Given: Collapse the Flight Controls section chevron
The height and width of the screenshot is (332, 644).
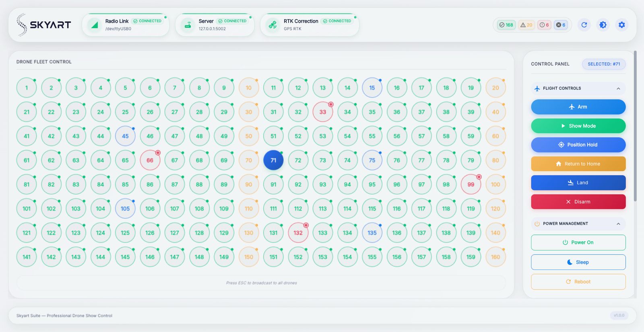Looking at the screenshot, I should 618,88.
